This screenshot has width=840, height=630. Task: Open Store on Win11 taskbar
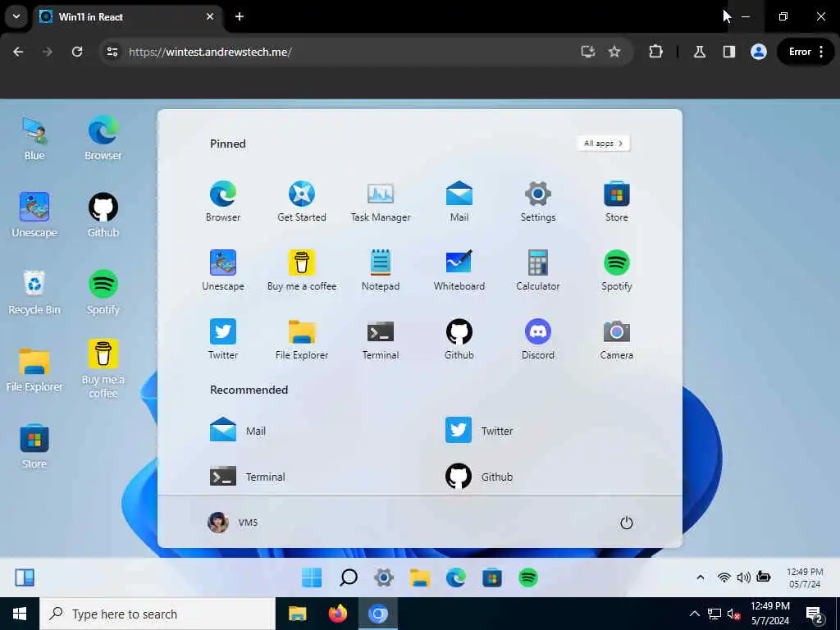[492, 577]
